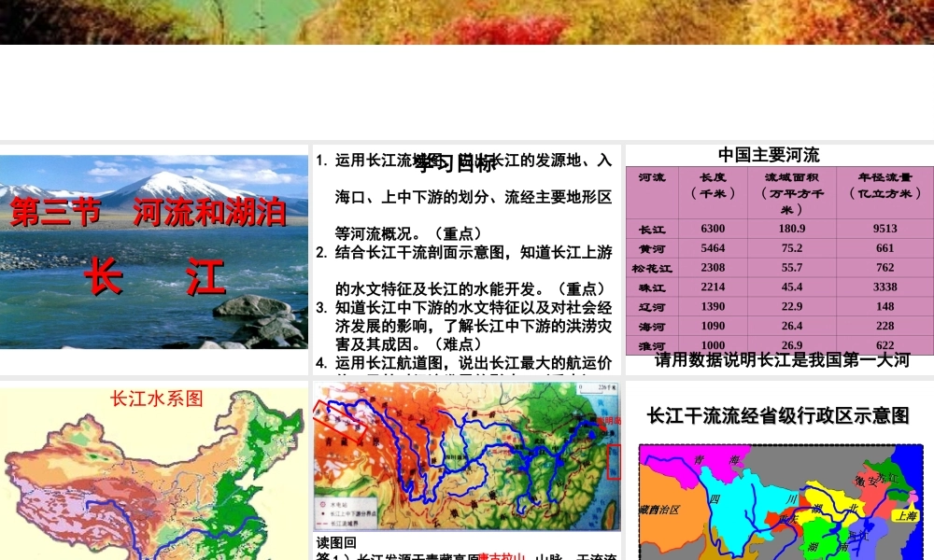Open the 长江干流流经省级行政区示意图 slide
The width and height of the screenshot is (934, 560).
point(780,470)
